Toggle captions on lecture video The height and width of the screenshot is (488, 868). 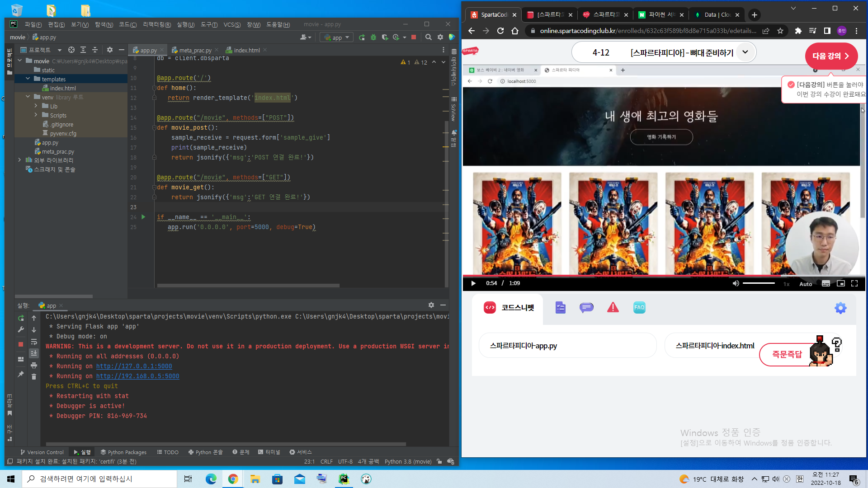pos(826,283)
